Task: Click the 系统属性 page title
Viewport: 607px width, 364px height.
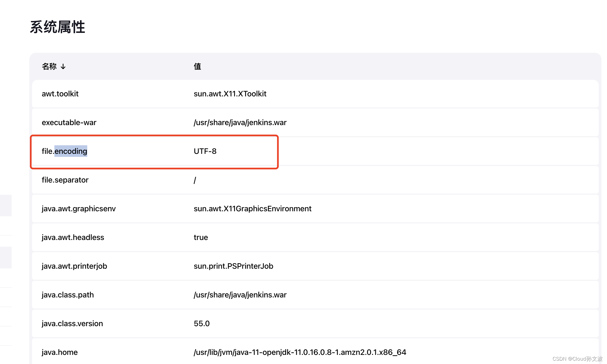Action: pyautogui.click(x=57, y=27)
